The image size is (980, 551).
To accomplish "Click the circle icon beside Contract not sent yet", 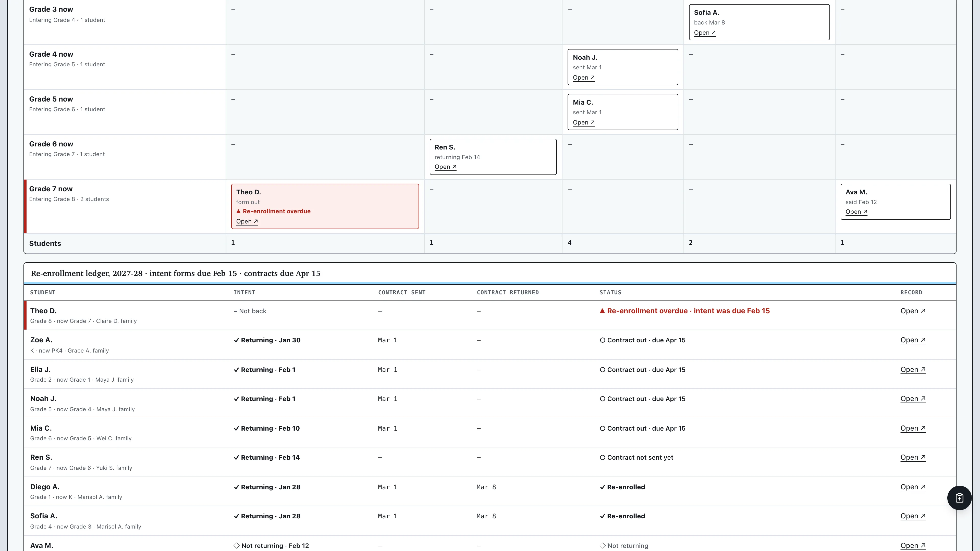I will (603, 457).
